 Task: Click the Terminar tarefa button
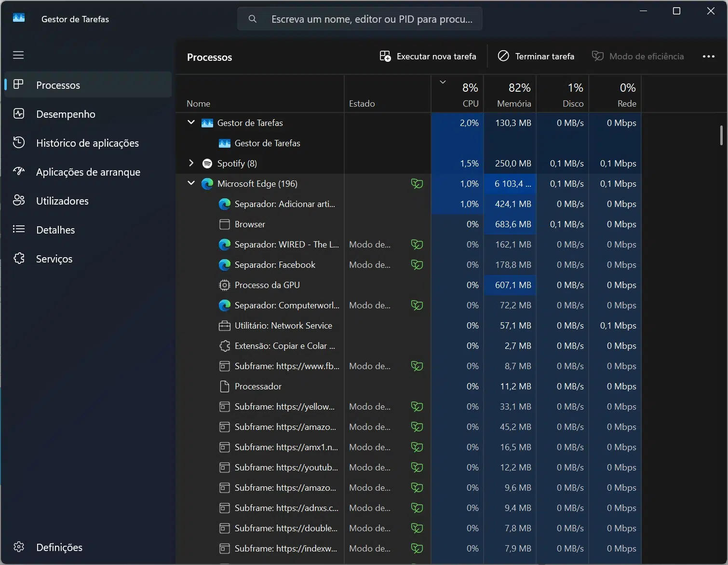(536, 56)
